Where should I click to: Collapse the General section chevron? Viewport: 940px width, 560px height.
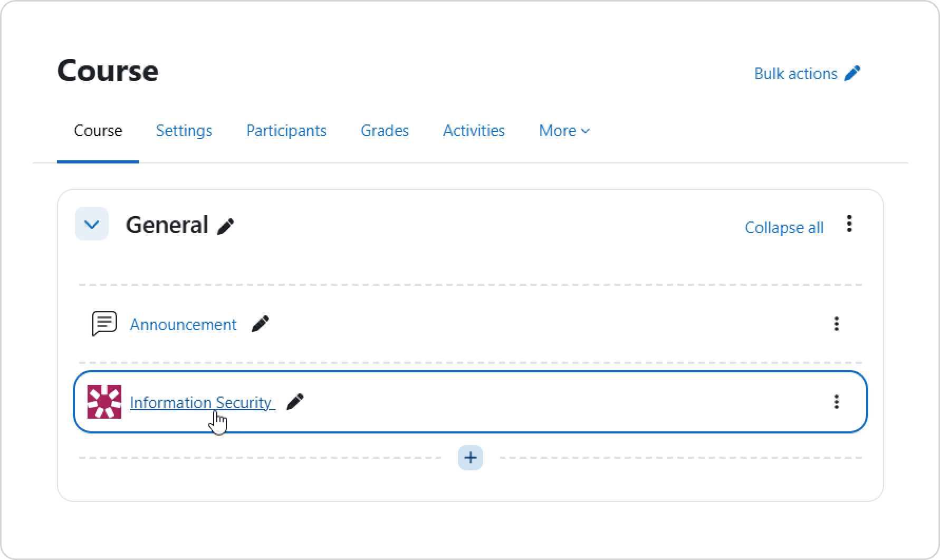tap(92, 224)
